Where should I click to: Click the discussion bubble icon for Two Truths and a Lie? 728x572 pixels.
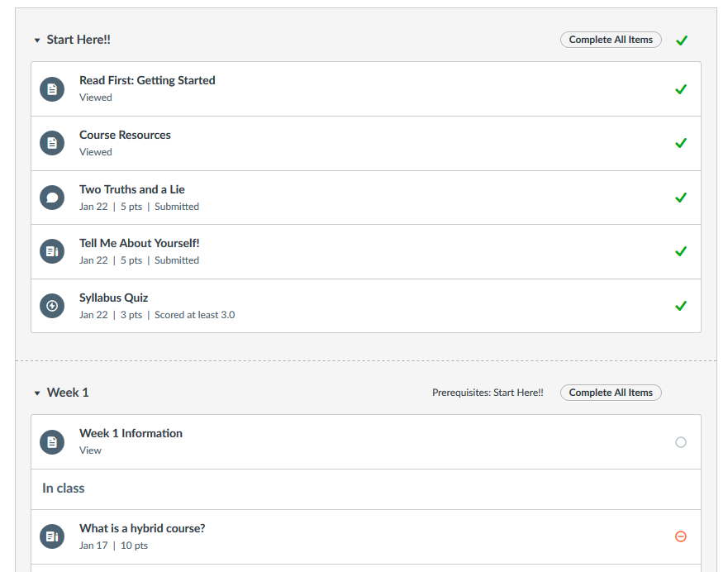pos(52,198)
